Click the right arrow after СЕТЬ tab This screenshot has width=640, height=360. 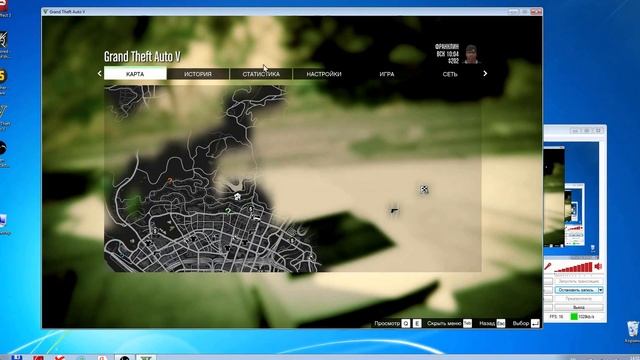pyautogui.click(x=485, y=73)
